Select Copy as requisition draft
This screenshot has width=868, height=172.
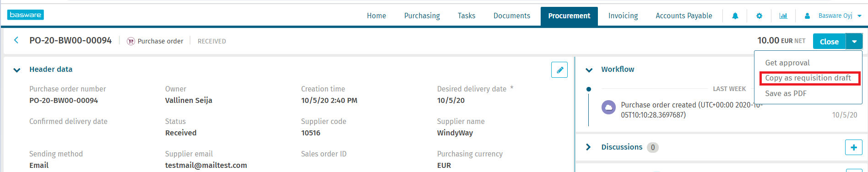pyautogui.click(x=808, y=78)
